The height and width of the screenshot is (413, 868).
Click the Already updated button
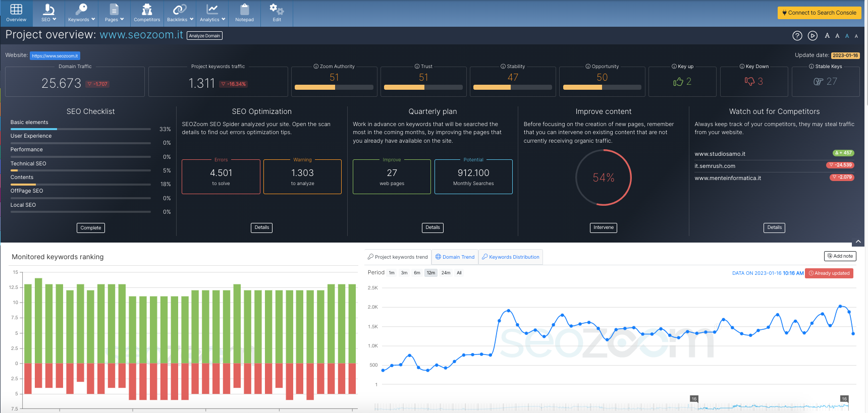tap(829, 273)
